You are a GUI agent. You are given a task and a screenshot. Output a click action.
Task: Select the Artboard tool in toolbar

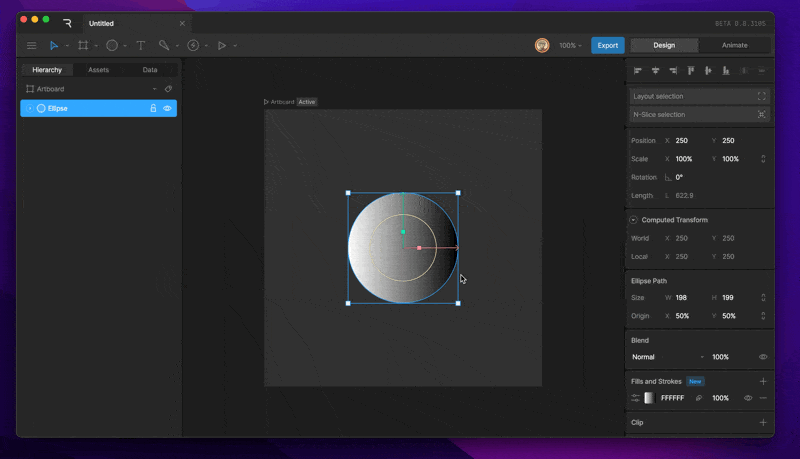[x=83, y=45]
